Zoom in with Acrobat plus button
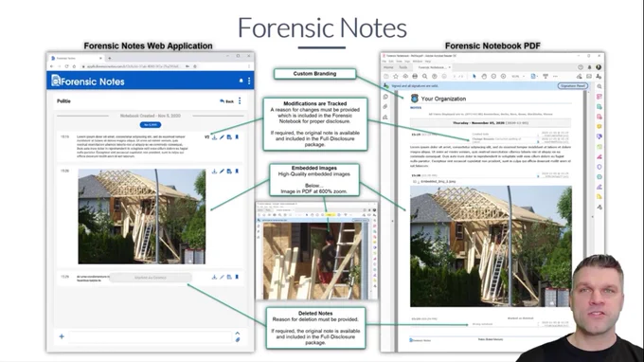644x362 pixels. tap(503, 77)
